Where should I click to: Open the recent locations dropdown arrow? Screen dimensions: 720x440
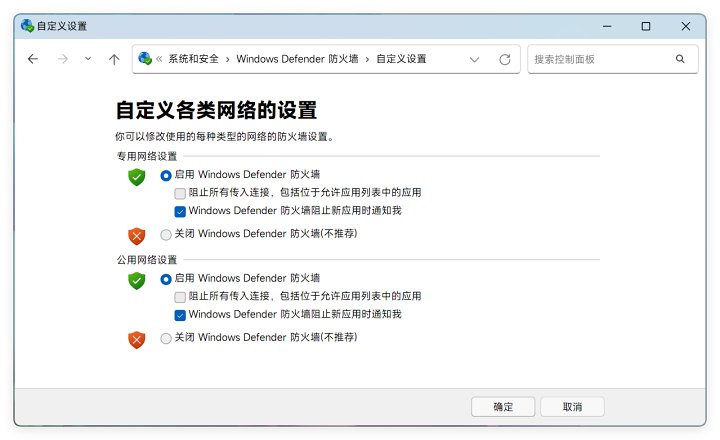(88, 59)
